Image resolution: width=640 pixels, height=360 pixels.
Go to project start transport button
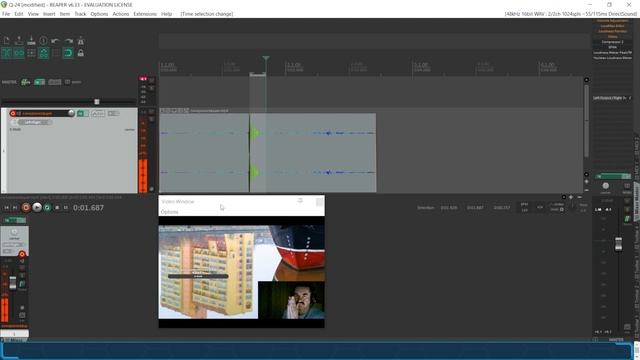(x=7, y=207)
